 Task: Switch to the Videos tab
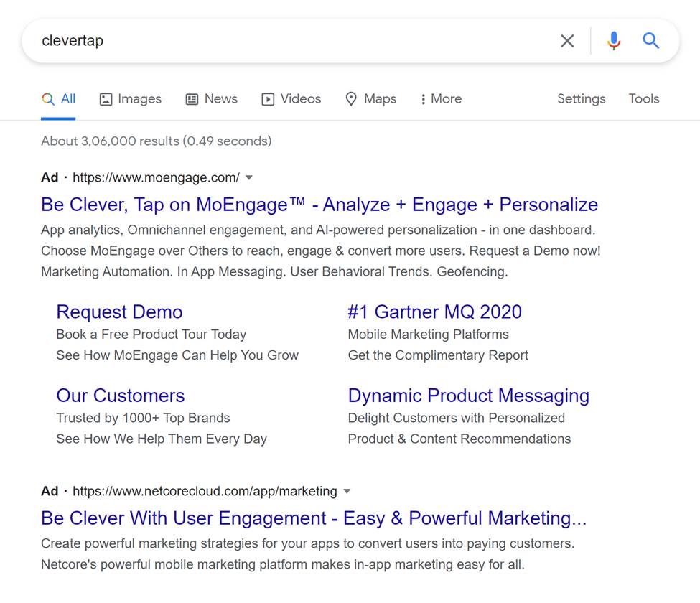coord(291,99)
